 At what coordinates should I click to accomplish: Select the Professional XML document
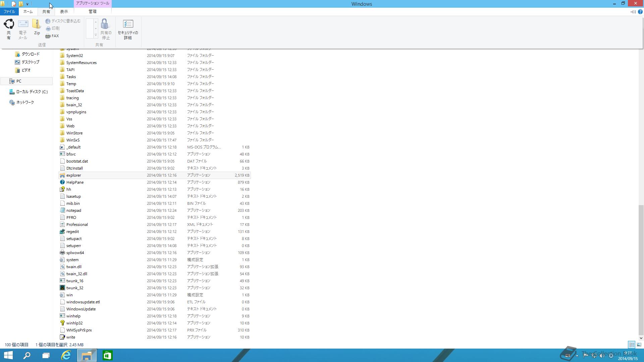155,225
